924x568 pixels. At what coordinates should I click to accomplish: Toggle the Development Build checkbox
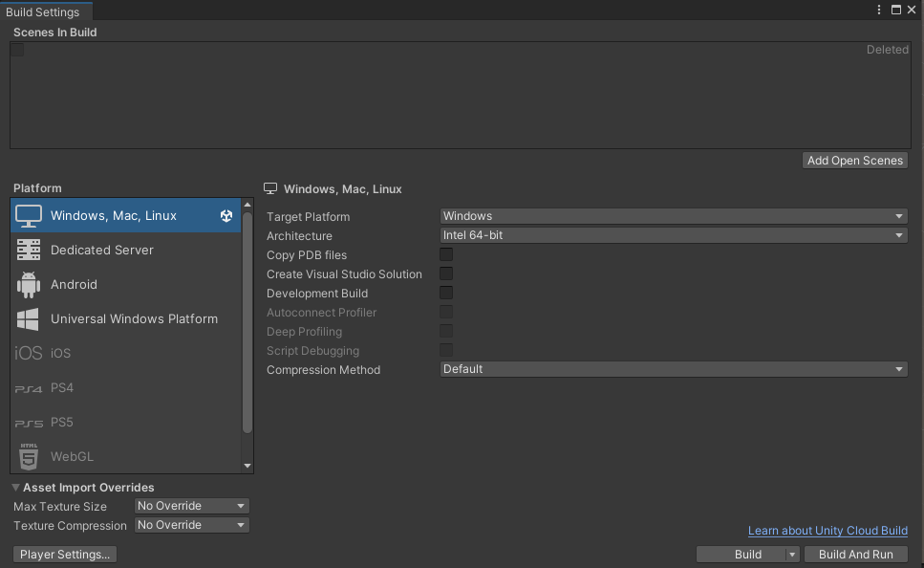point(446,294)
